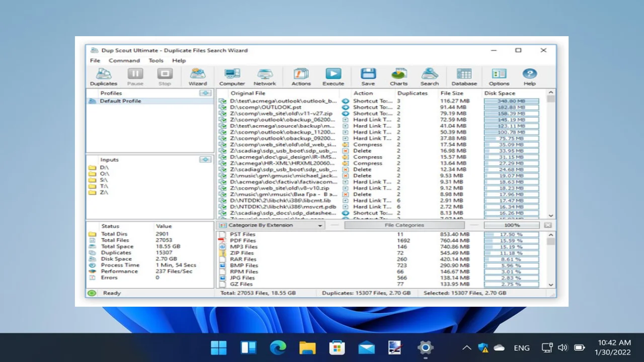Toggle the checkbox for D:\test\acmega\outlook\outlook_b... row
The image size is (644, 362).
222,101
